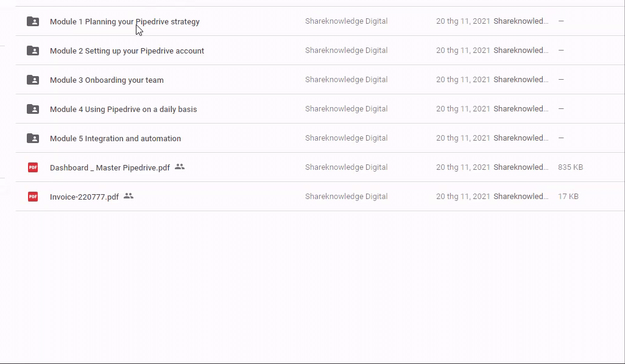Open Module 1 Planning your Pipedrive strategy

[x=124, y=22]
